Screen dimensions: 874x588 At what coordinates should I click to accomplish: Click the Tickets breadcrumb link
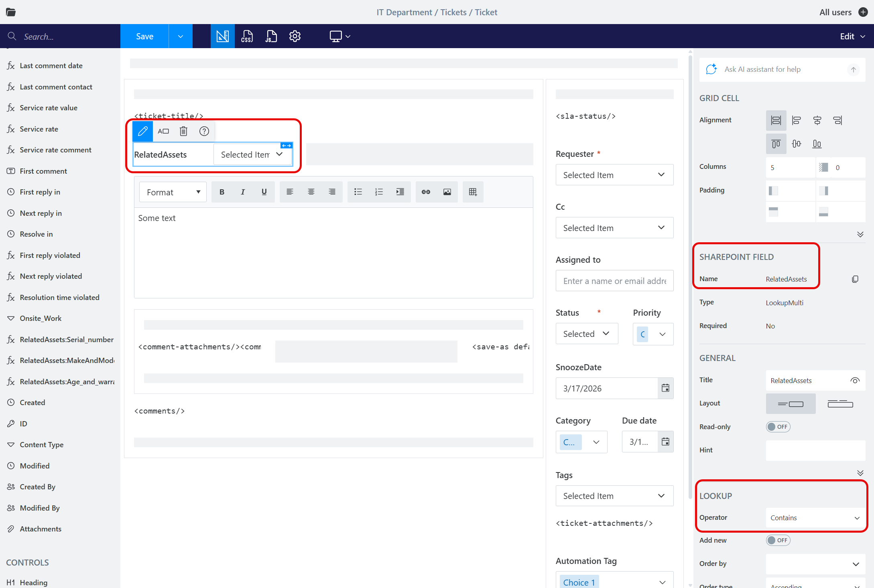pyautogui.click(x=453, y=12)
